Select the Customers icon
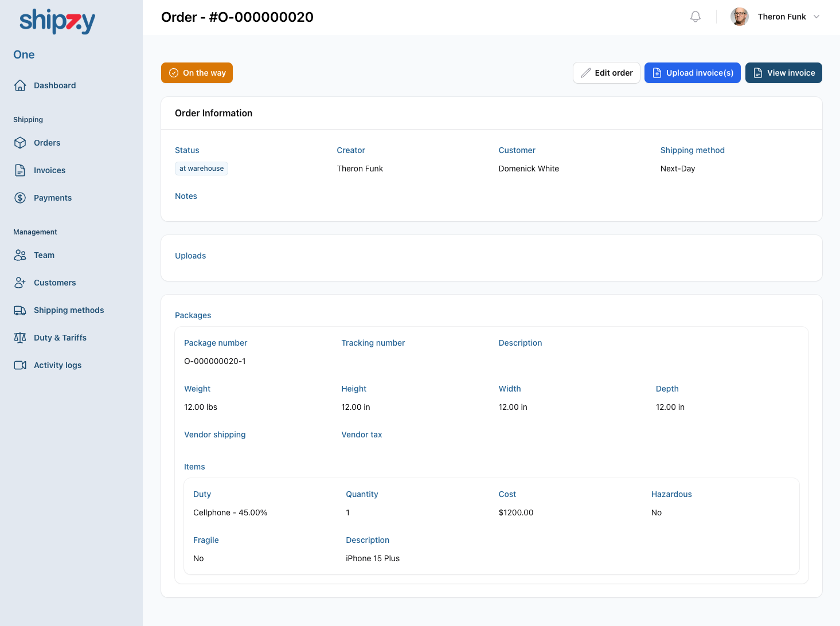The height and width of the screenshot is (626, 840). [20, 283]
